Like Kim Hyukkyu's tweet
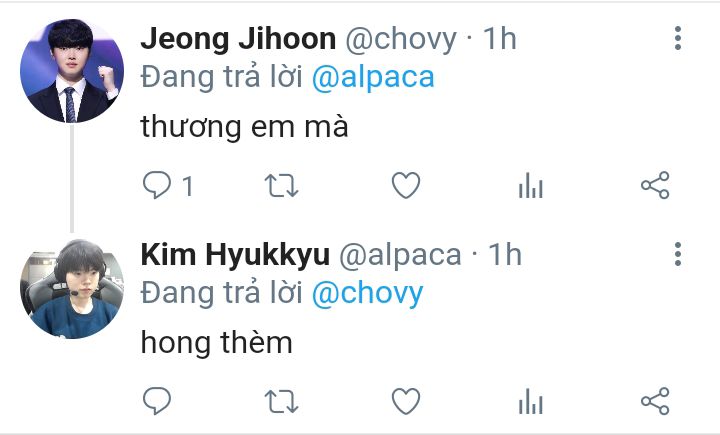Screen dimensions: 720x435 coord(406,401)
